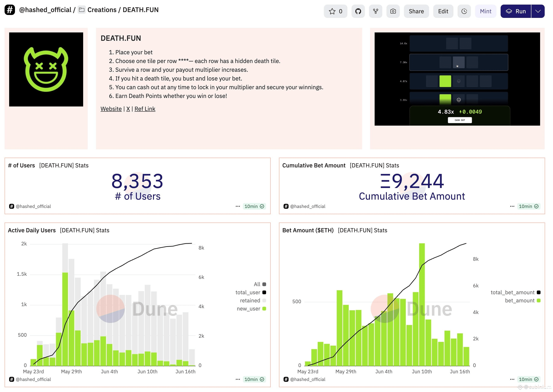This screenshot has width=553, height=392.
Task: Click the 8,353 users counter value
Action: pos(137,181)
